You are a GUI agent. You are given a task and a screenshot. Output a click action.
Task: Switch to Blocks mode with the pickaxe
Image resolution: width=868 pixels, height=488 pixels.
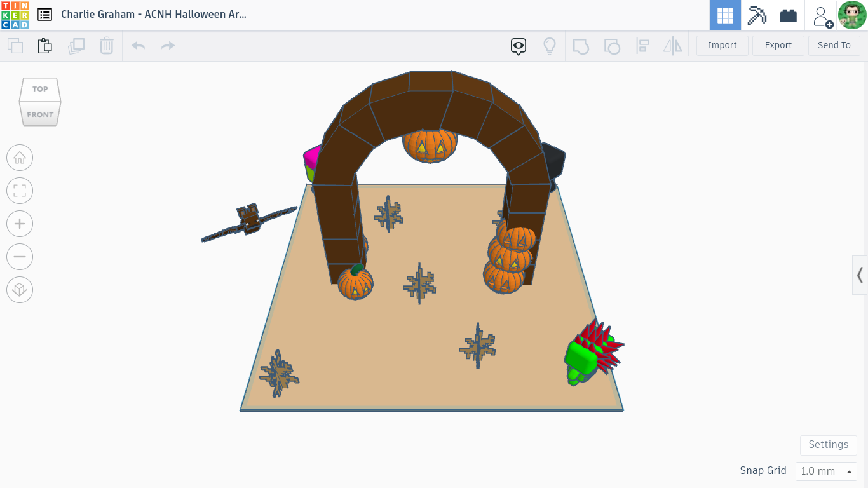pyautogui.click(x=756, y=14)
